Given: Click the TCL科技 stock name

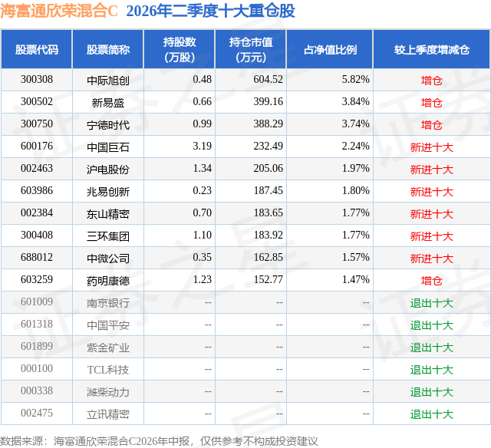Looking at the screenshot, I should [108, 370].
